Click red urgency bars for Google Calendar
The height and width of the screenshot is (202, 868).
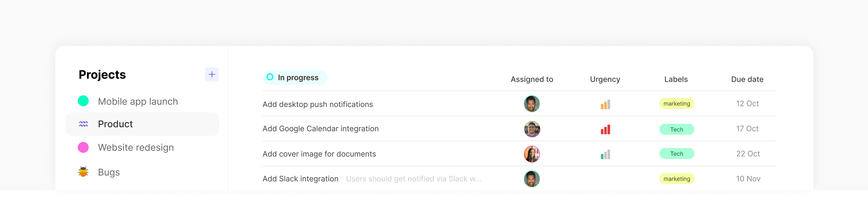(x=605, y=130)
